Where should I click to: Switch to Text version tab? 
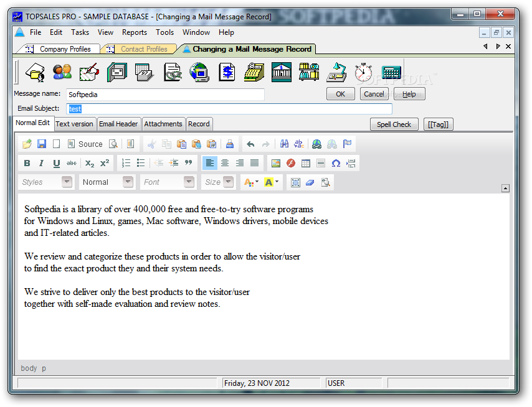74,124
